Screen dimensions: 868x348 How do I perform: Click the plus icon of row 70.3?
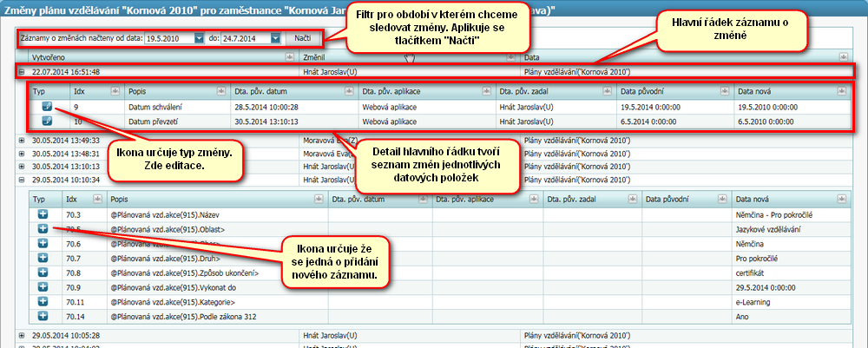(43, 214)
